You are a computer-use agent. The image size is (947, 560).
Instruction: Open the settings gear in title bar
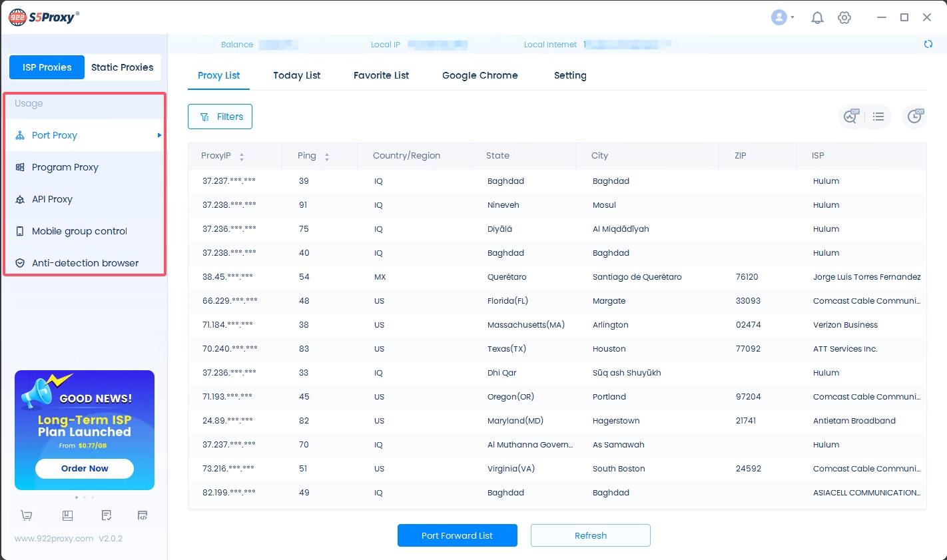pyautogui.click(x=844, y=18)
